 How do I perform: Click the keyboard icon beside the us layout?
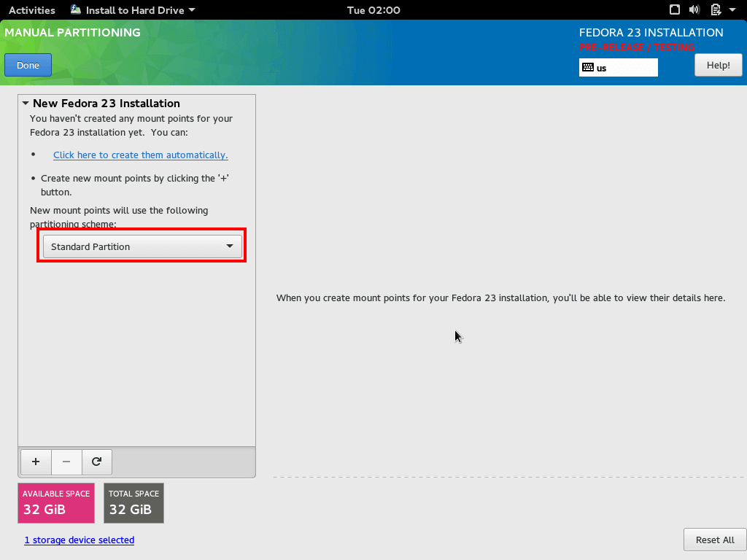[588, 68]
